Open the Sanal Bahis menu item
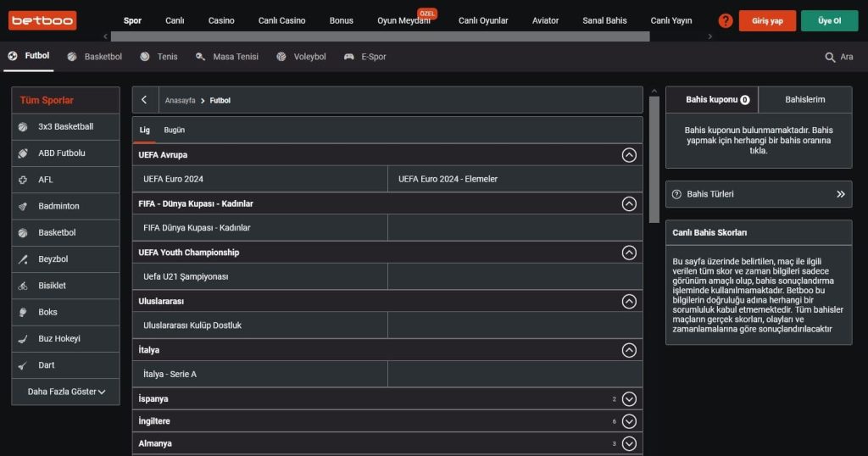868x456 pixels. (x=604, y=20)
